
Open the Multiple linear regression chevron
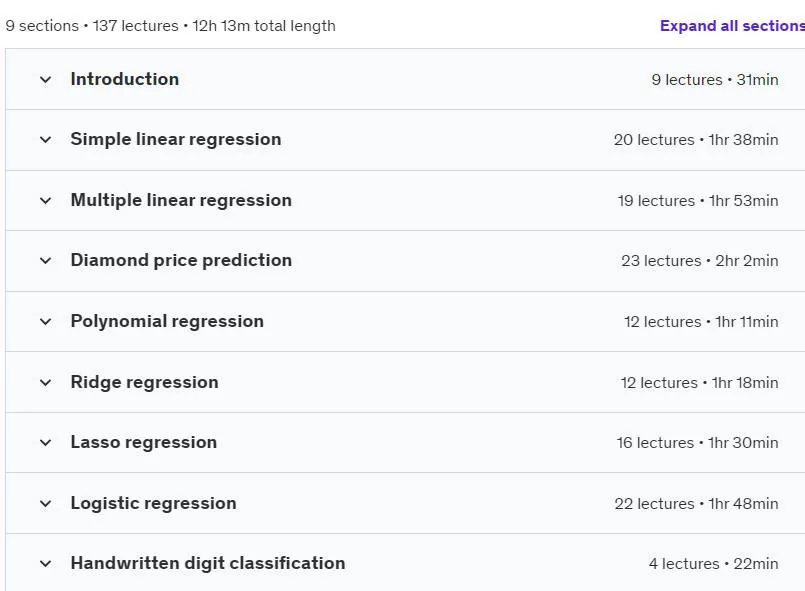pos(45,200)
